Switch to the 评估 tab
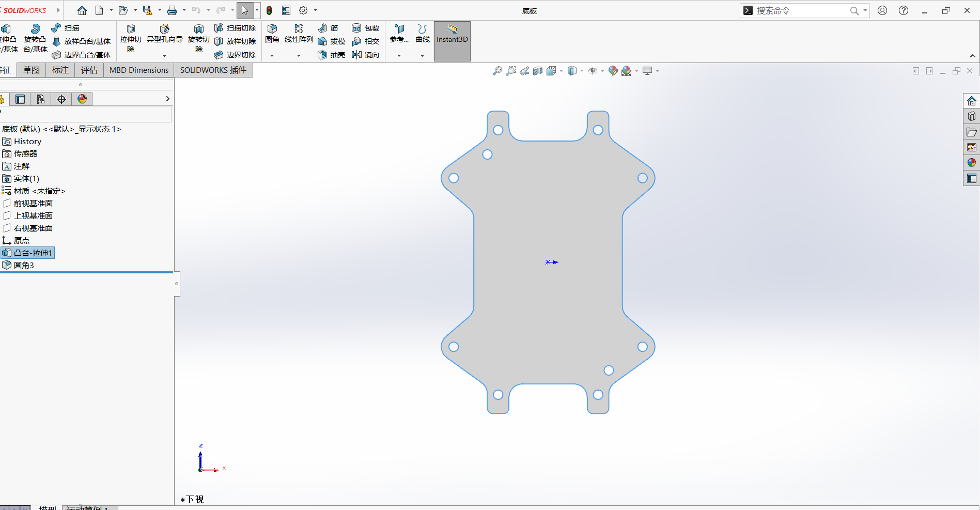Viewport: 980px width, 510px height. click(x=89, y=70)
